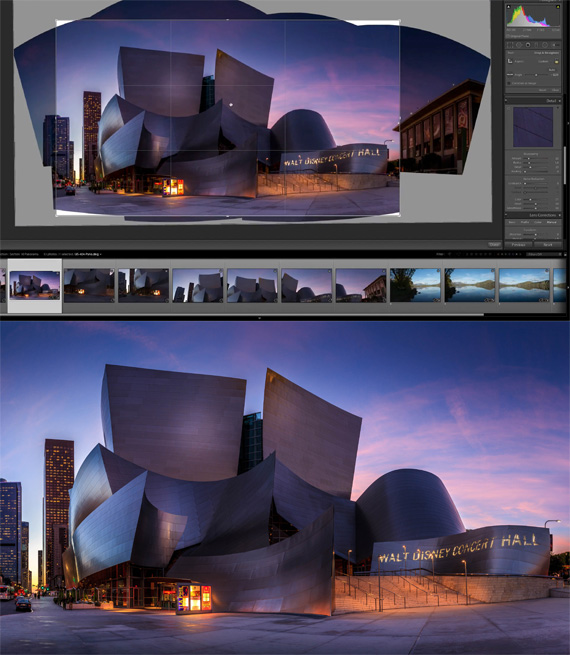The width and height of the screenshot is (570, 655).
Task: Select the stitched panorama thumbnail in filmstrip
Action: pos(35,286)
